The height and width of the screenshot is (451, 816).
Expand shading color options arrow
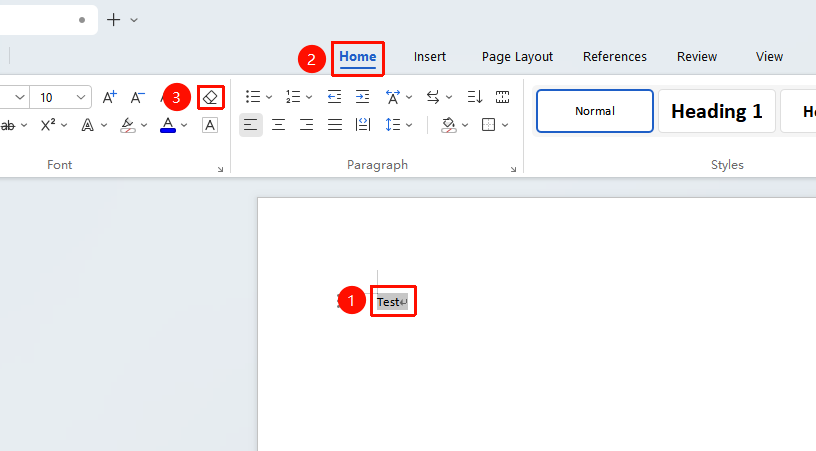pyautogui.click(x=465, y=125)
